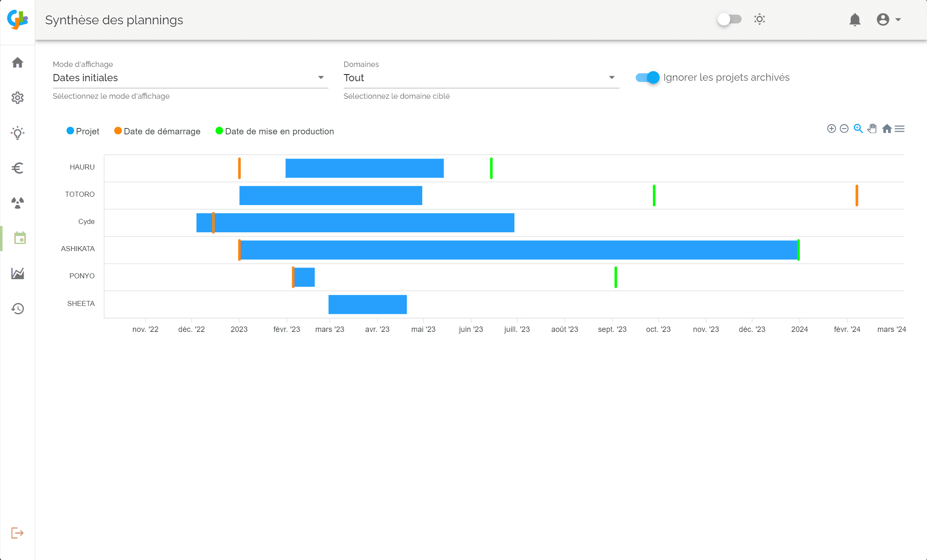Open the chart hamburger export menu

pos(900,129)
